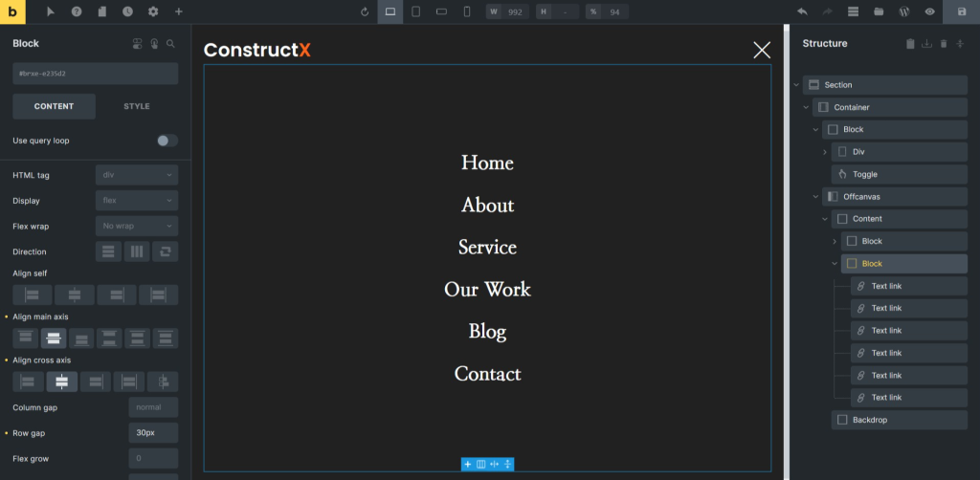Click the trash icon in Structure header
The image size is (980, 480).
coord(944,44)
